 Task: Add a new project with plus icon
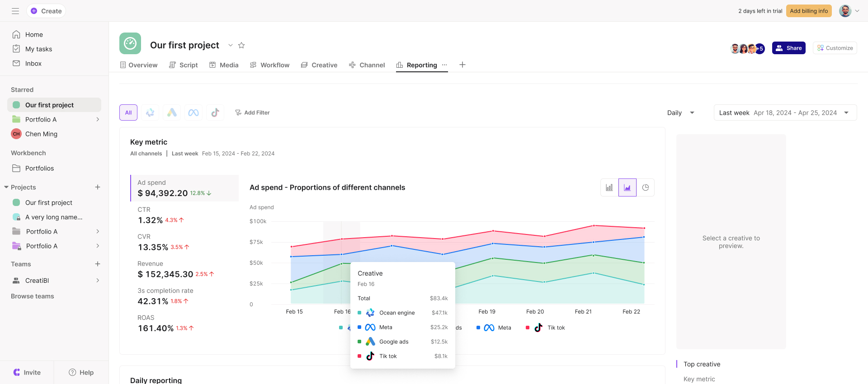tap(98, 187)
